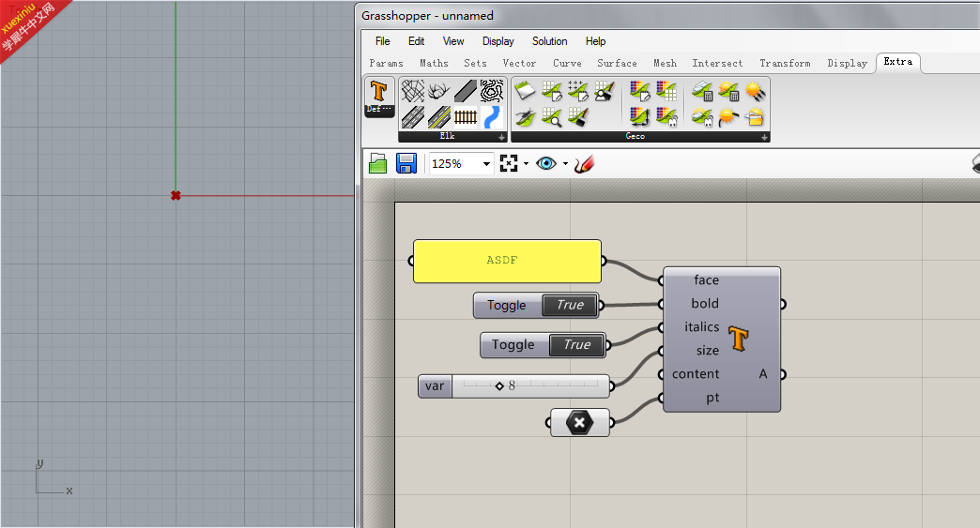Viewport: 980px width, 528px height.
Task: Select the Elk yellow-striped road icon
Action: pyautogui.click(x=438, y=117)
